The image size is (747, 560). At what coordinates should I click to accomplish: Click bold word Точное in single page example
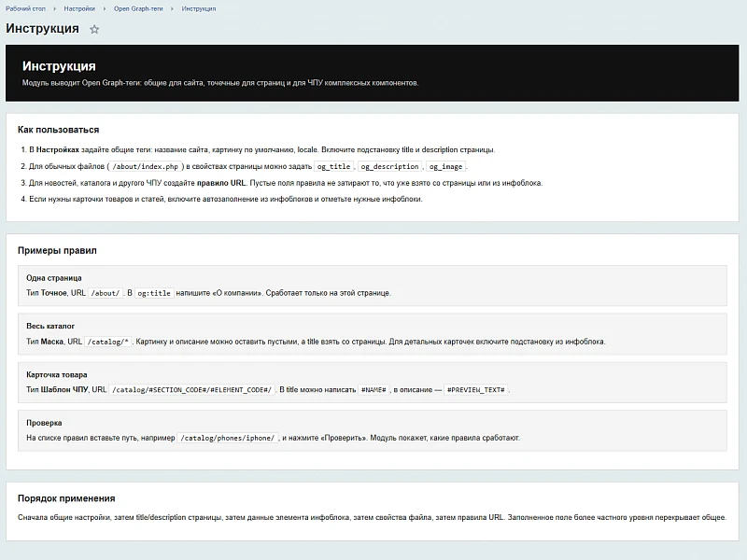click(x=54, y=293)
